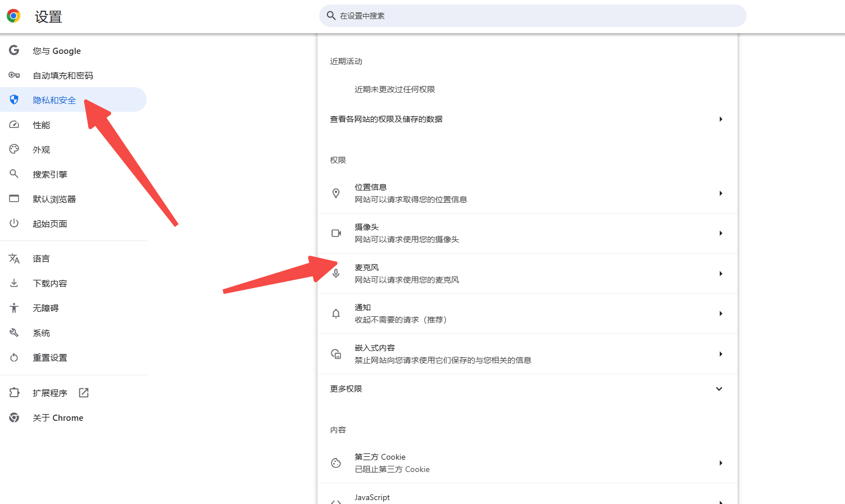Open 您与 Google settings section

pos(73,51)
